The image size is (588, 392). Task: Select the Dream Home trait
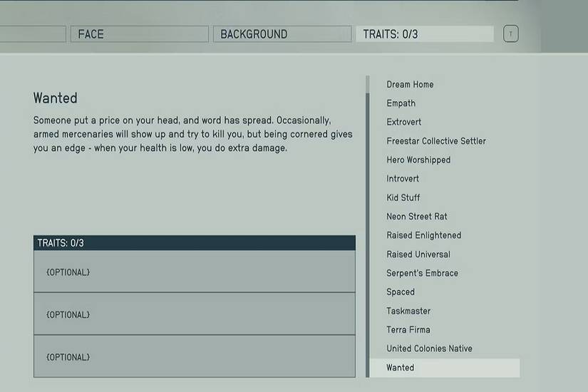coord(410,84)
